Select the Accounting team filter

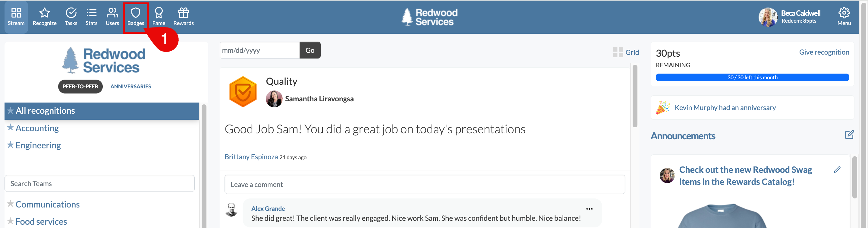(37, 128)
